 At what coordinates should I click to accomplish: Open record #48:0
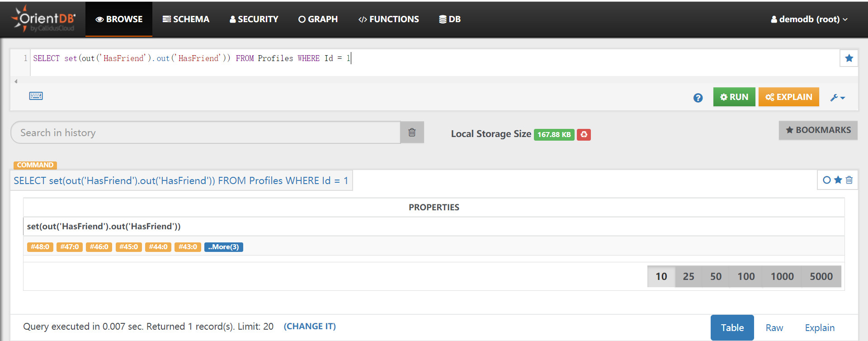[40, 247]
